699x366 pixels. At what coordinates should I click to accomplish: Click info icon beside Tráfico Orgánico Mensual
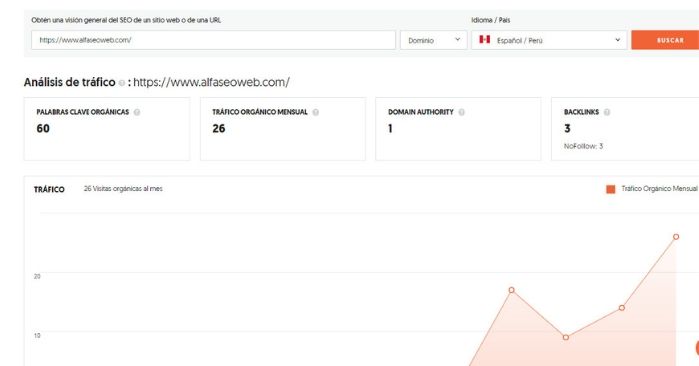tap(316, 112)
